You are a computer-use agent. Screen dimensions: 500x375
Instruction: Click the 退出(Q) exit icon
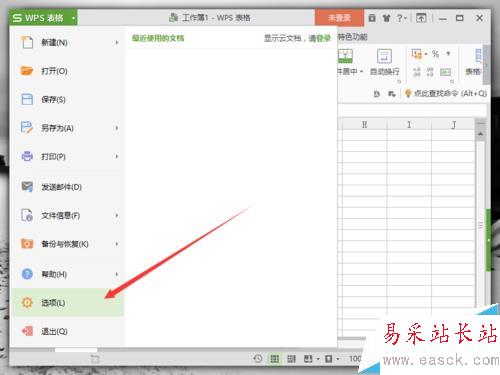point(27,331)
